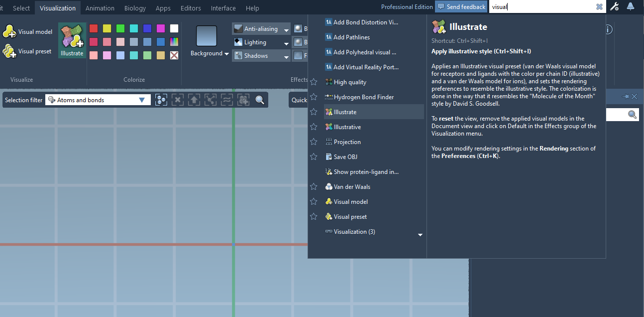Image resolution: width=644 pixels, height=317 pixels.
Task: Expand the Background dropdown
Action: [x=226, y=54]
